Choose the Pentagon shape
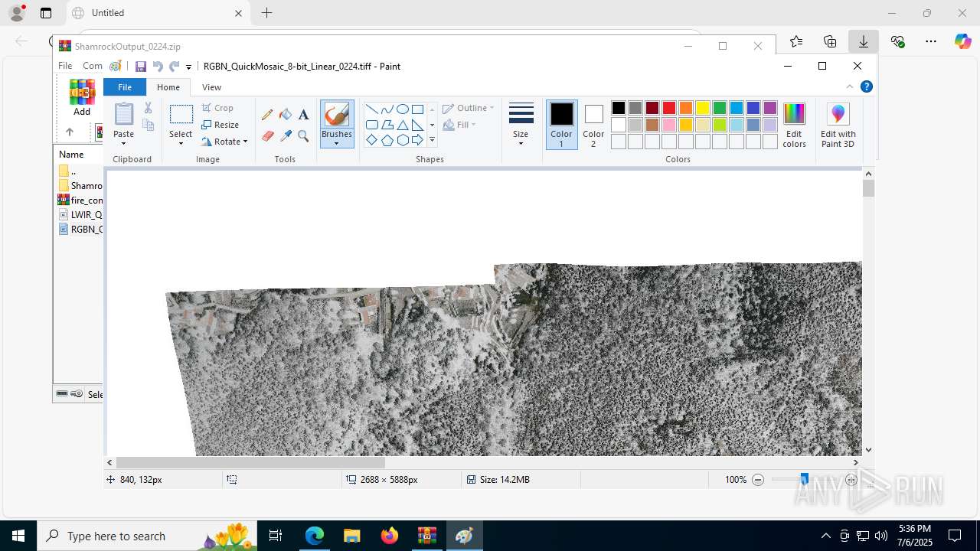 [387, 140]
